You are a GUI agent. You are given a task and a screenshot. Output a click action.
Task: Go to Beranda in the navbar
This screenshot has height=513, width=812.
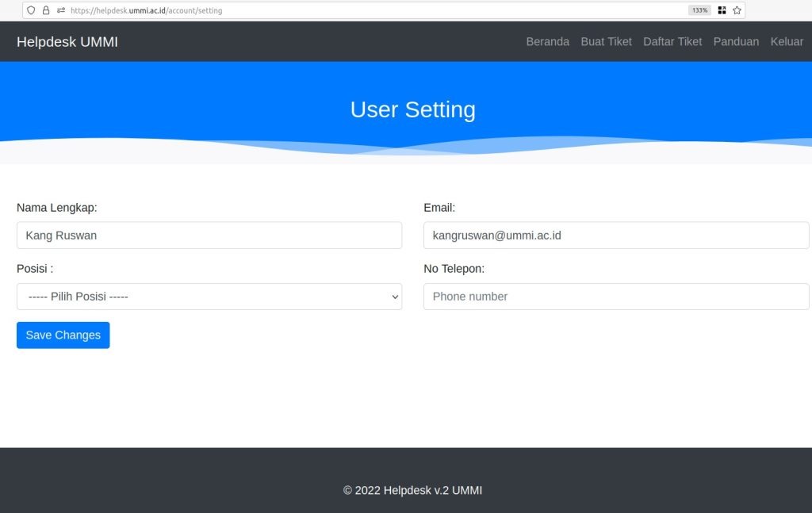coord(547,41)
